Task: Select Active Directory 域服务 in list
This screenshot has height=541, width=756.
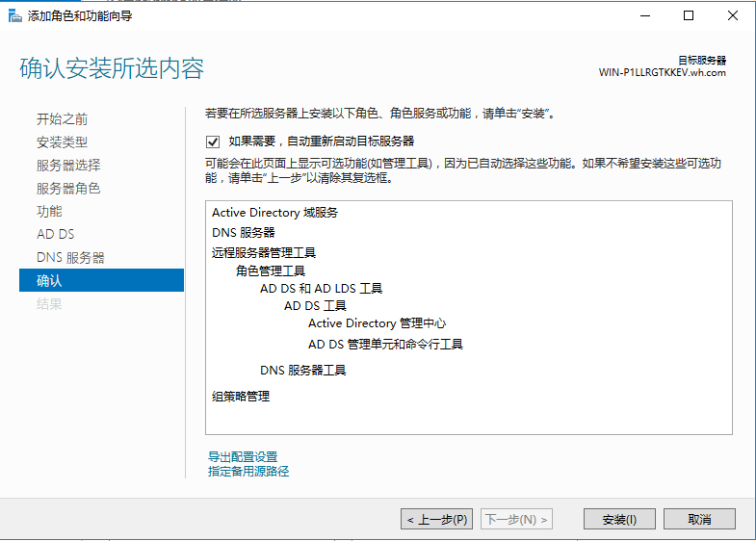Action: point(274,213)
